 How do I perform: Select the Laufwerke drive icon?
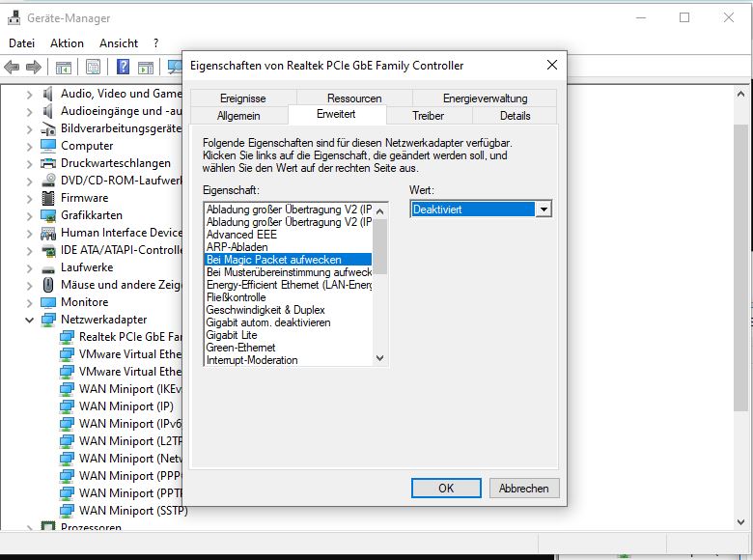pyautogui.click(x=48, y=268)
